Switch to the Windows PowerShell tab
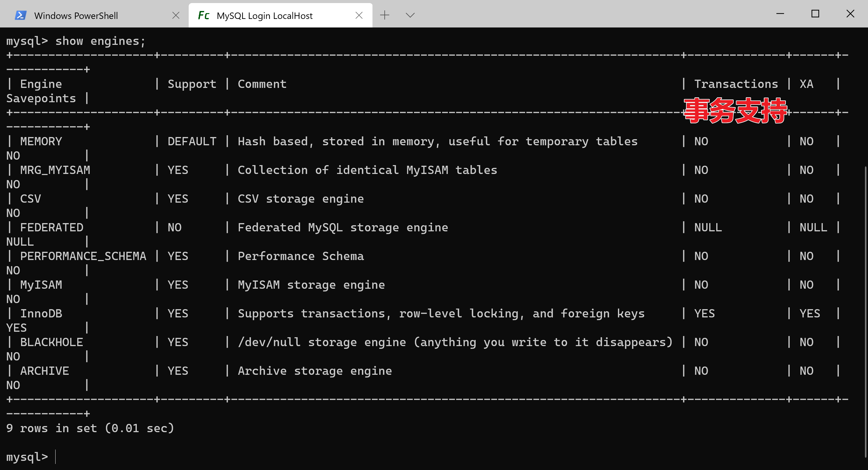 tap(76, 16)
